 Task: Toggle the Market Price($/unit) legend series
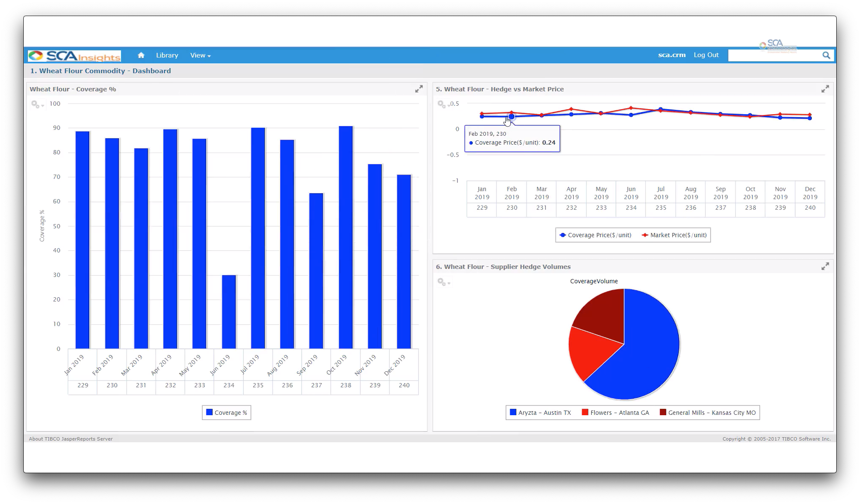click(x=674, y=235)
